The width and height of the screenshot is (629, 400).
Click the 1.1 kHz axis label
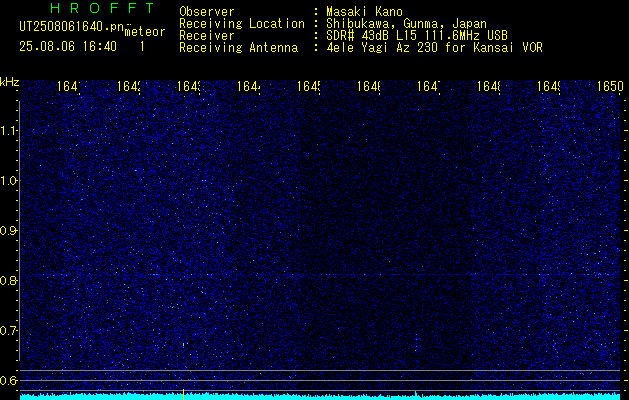pyautogui.click(x=8, y=130)
